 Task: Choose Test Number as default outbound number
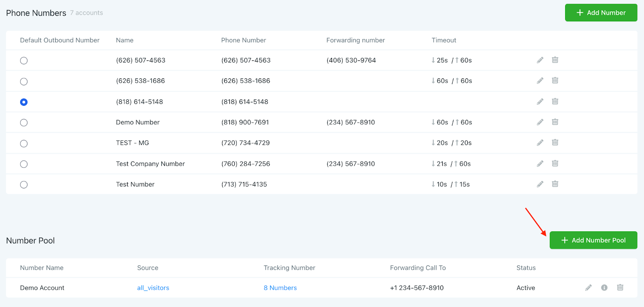click(24, 185)
